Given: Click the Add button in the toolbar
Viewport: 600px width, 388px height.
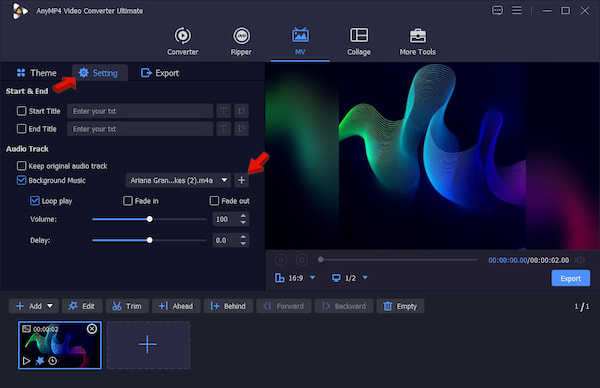Looking at the screenshot, I should [x=29, y=306].
